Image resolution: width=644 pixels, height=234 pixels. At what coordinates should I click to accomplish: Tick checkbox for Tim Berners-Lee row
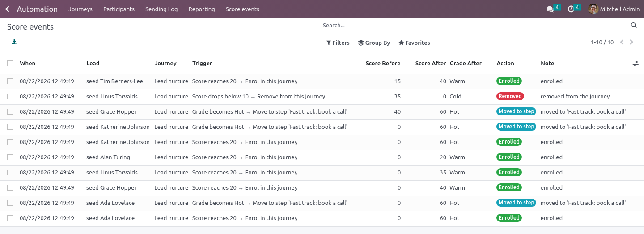(x=10, y=81)
